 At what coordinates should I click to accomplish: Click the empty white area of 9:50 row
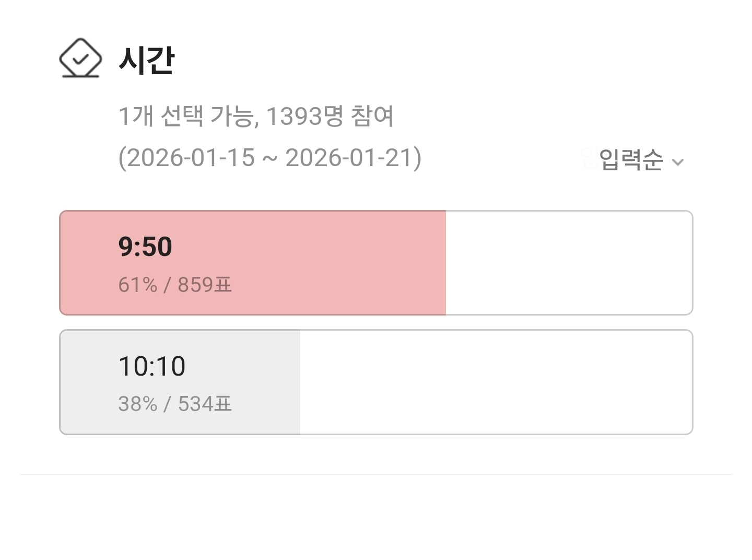pos(569,263)
